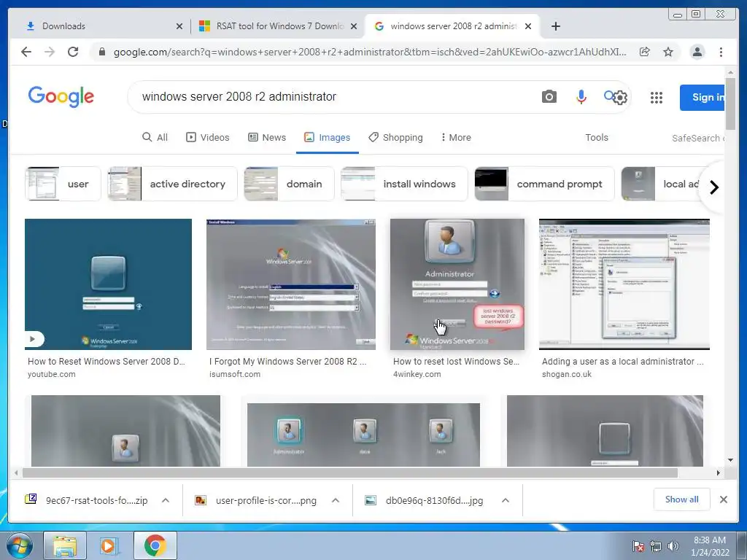Screen dimensions: 747x560
Task: Click the Chrome taskbar icon
Action: tap(155, 545)
